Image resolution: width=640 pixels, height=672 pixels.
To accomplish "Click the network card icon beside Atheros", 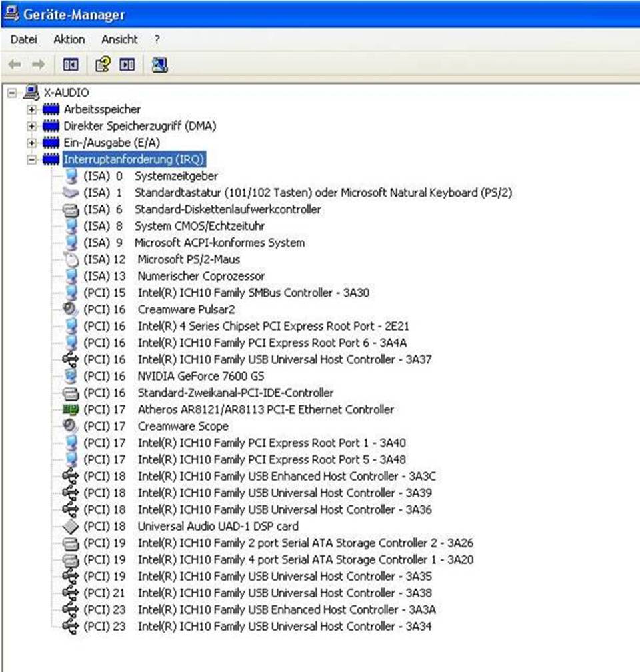I will point(70,410).
